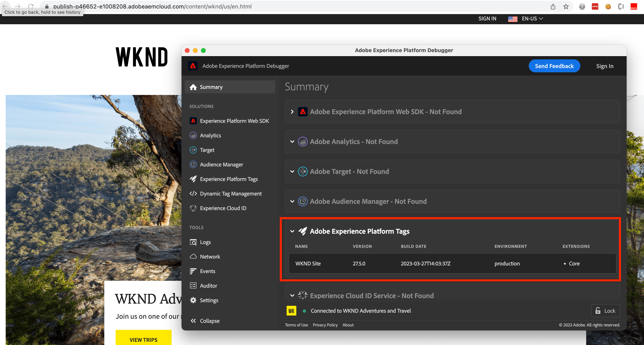Expand Adobe Experience Platform Web SDK section

pos(292,112)
